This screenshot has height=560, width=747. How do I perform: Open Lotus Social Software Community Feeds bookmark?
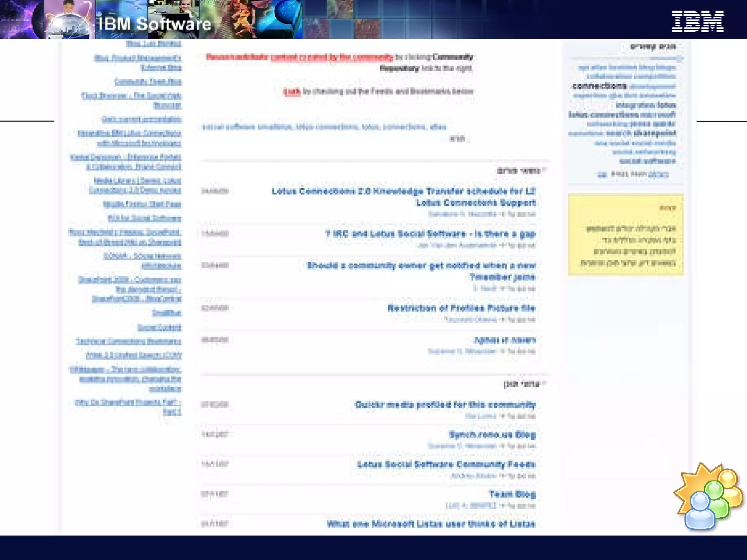pos(446,464)
